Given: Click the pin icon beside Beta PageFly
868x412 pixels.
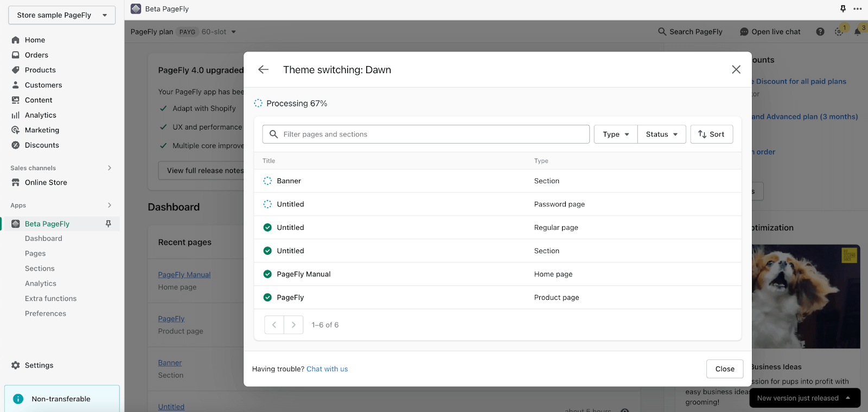Looking at the screenshot, I should tap(108, 224).
